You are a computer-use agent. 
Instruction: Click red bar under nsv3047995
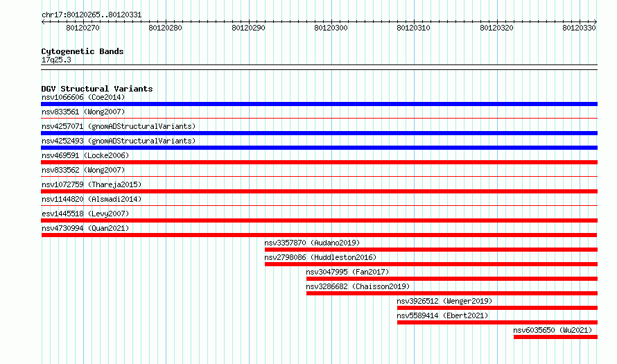click(x=452, y=279)
